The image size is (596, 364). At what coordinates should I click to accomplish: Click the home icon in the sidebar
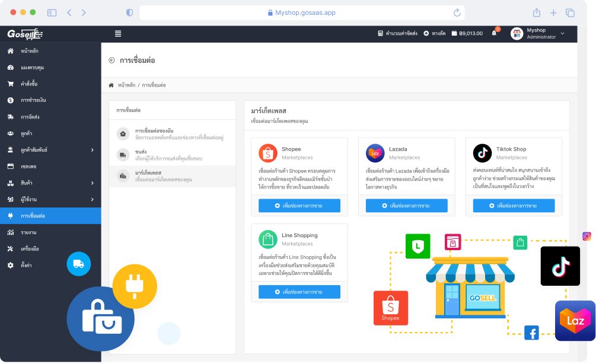pos(11,51)
